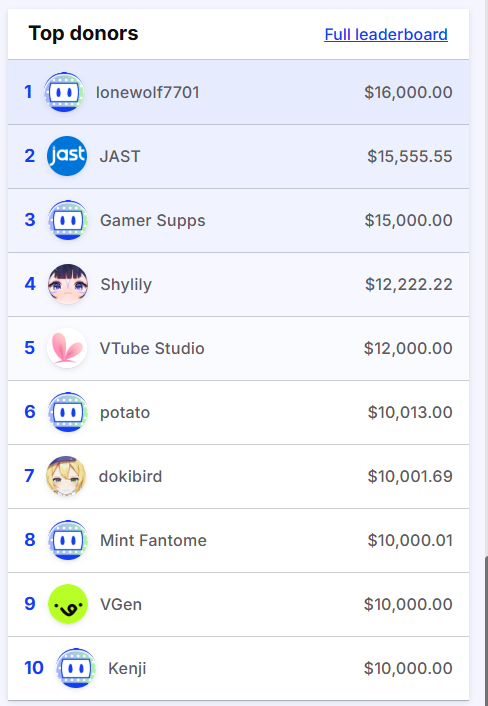Click the JAST logo avatar
The width and height of the screenshot is (488, 706).
(x=67, y=156)
